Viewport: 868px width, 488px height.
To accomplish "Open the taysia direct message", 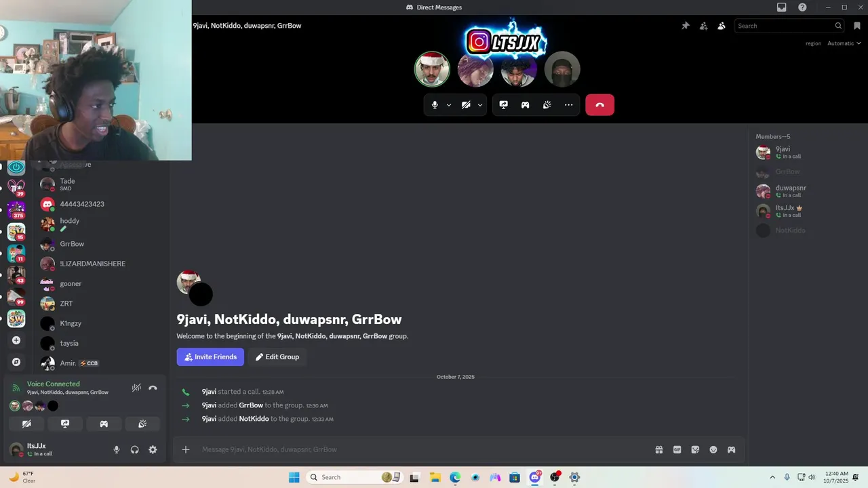I will click(102, 343).
